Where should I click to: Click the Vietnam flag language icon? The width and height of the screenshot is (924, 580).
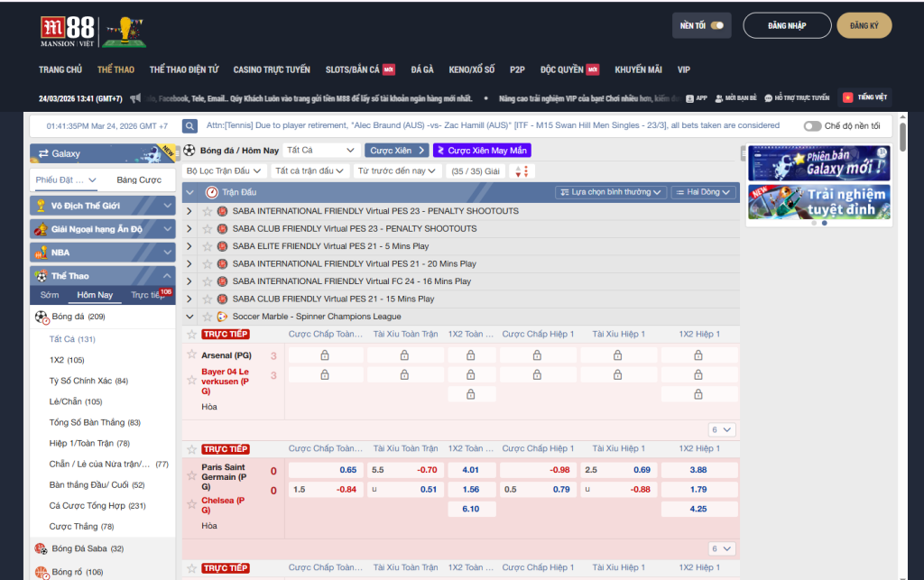(x=848, y=97)
